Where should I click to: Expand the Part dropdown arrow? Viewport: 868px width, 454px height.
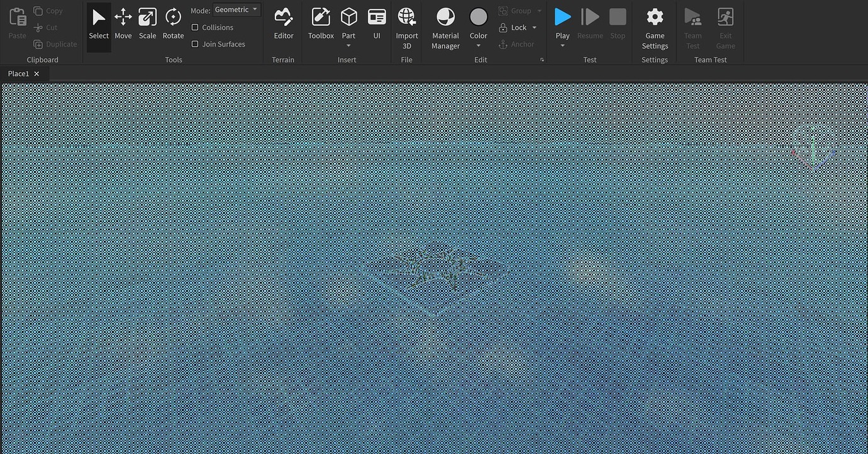tap(348, 46)
